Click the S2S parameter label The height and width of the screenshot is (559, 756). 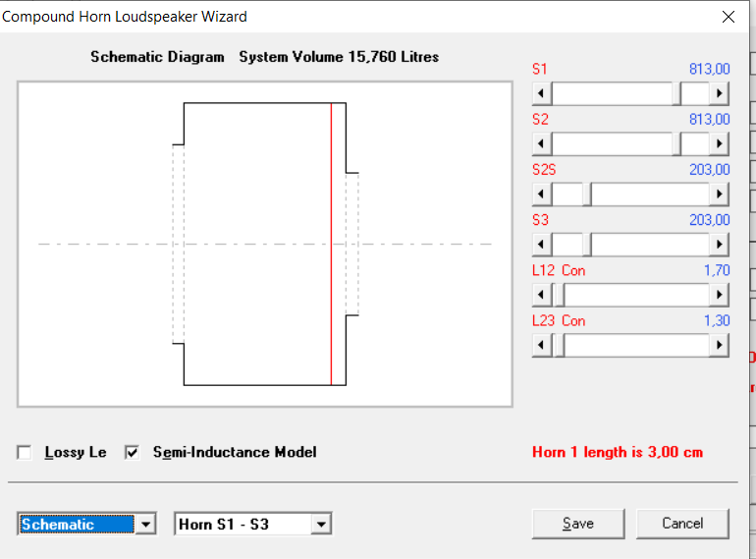[544, 170]
